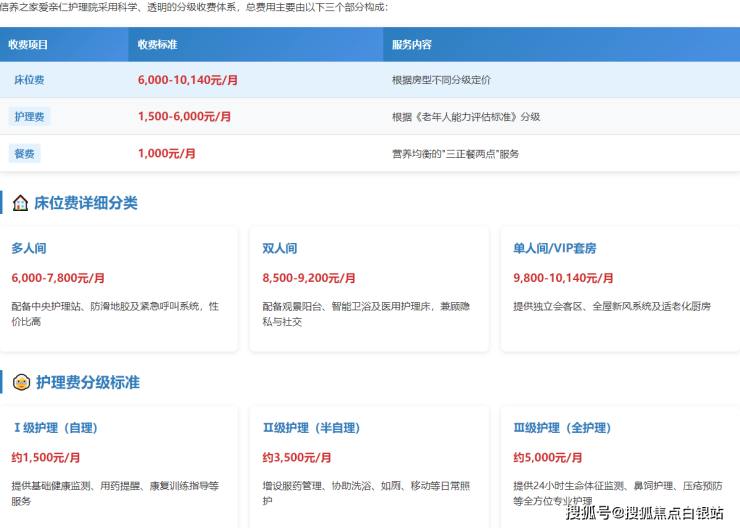Click the face icon beside 护理费分级标准
The width and height of the screenshot is (740, 528).
[x=20, y=382]
